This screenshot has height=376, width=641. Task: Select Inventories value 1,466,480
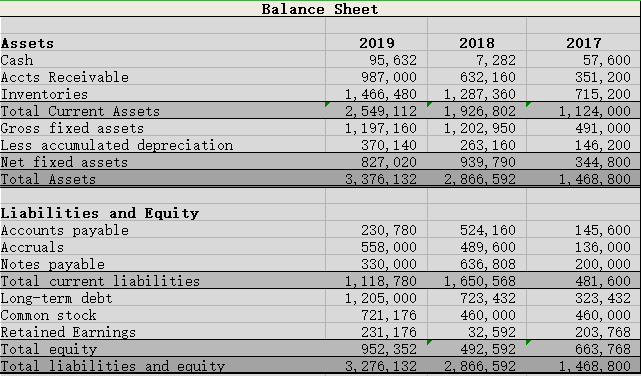click(381, 94)
